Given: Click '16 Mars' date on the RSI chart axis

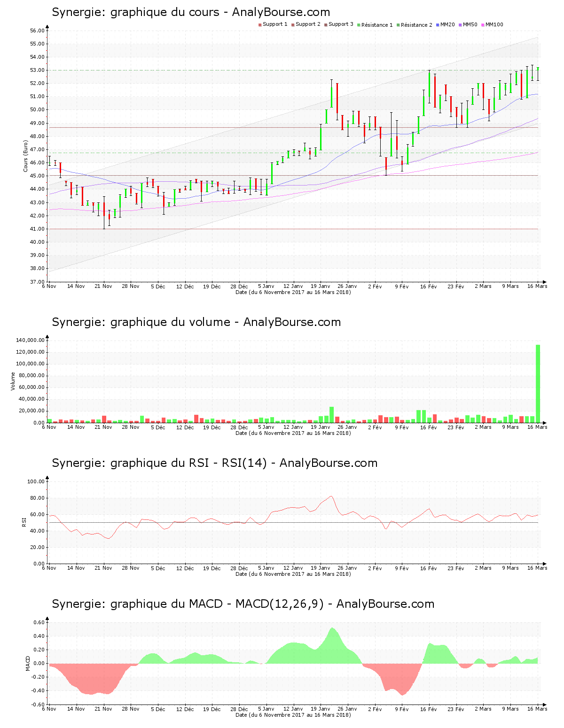Looking at the screenshot, I should click(x=537, y=568).
